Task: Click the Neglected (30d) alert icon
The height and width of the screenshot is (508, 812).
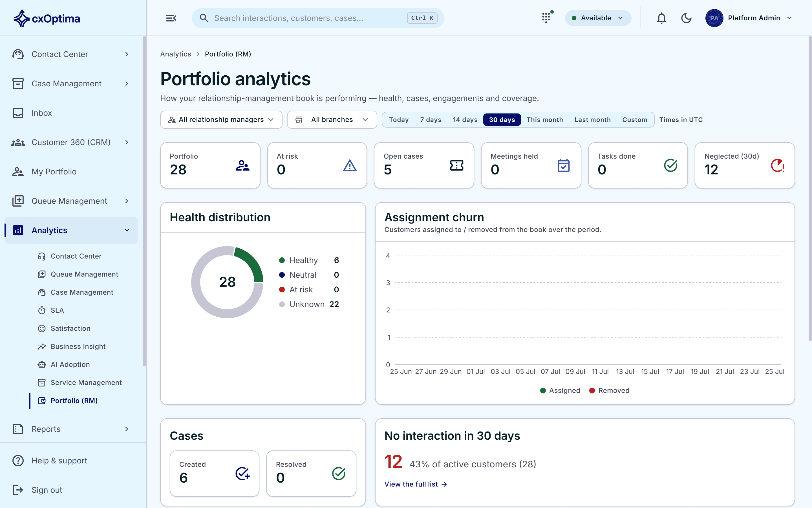Action: [777, 165]
